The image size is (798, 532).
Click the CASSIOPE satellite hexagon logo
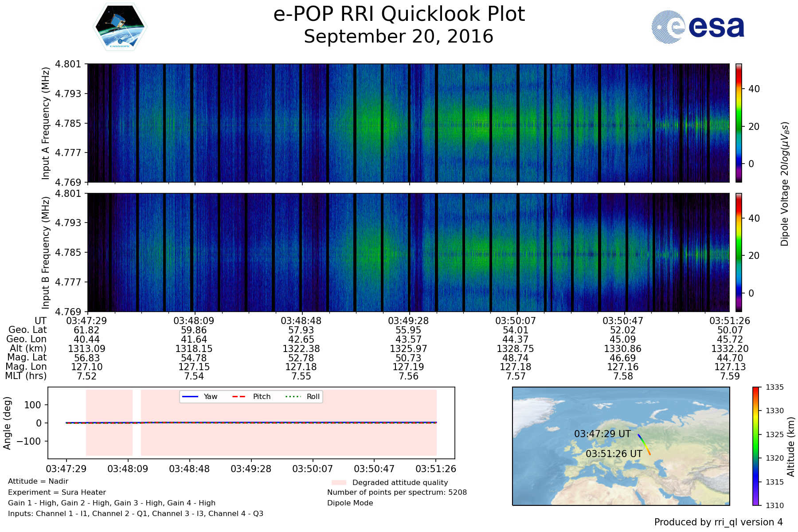coord(120,27)
